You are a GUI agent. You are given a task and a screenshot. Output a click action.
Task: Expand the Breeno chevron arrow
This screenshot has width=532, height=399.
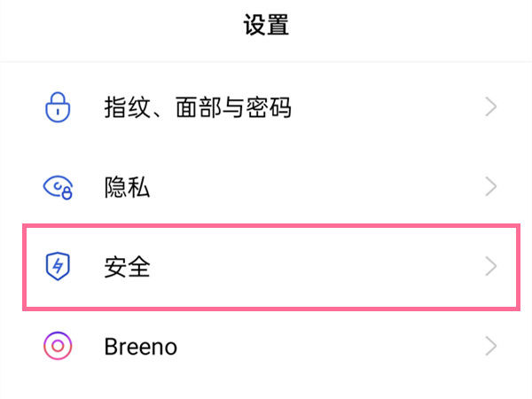point(492,346)
